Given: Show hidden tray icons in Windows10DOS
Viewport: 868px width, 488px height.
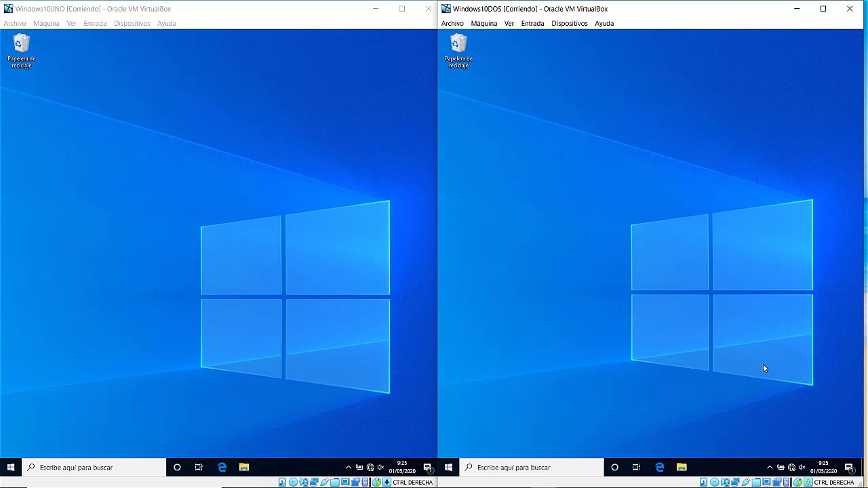Looking at the screenshot, I should click(770, 467).
